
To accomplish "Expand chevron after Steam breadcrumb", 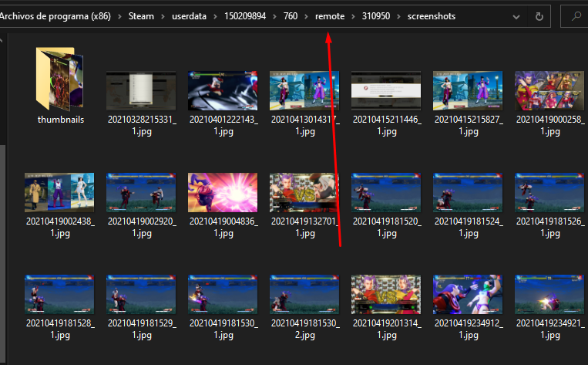I will click(163, 16).
